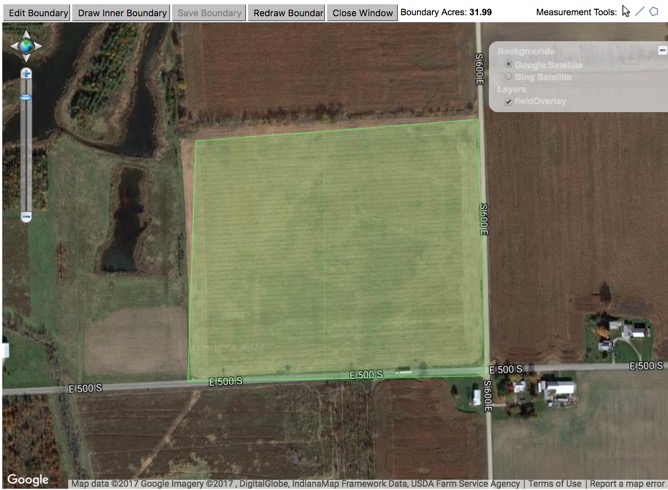The image size is (668, 490).
Task: Pick the polygon area measurement tool
Action: pyautogui.click(x=655, y=12)
